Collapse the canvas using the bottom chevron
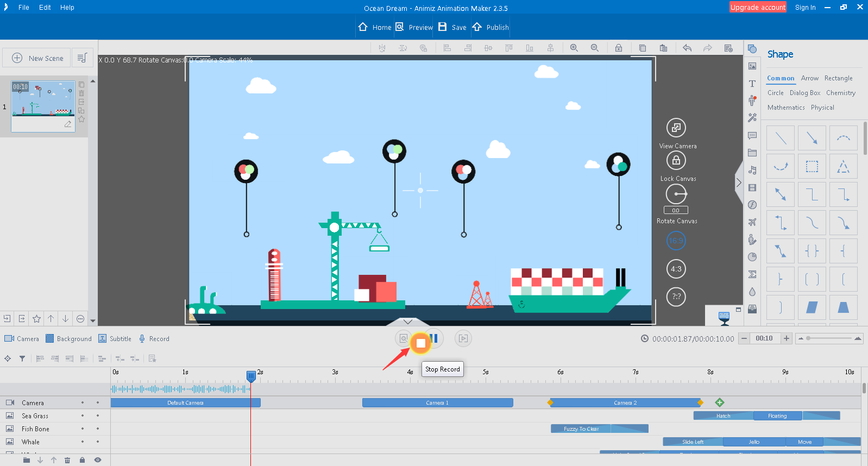 408,322
